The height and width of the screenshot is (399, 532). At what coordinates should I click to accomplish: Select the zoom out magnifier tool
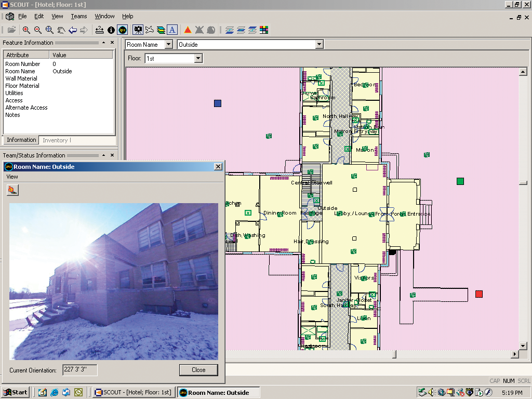point(37,30)
